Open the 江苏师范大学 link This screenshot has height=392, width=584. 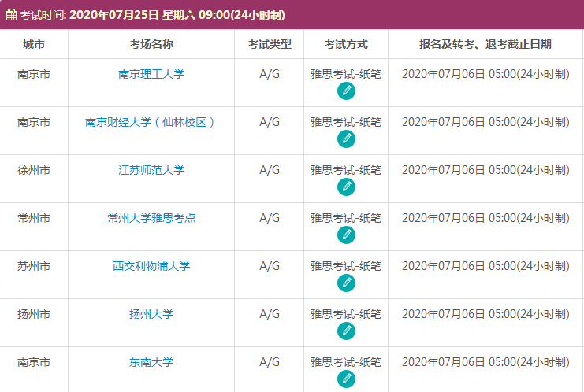(151, 170)
